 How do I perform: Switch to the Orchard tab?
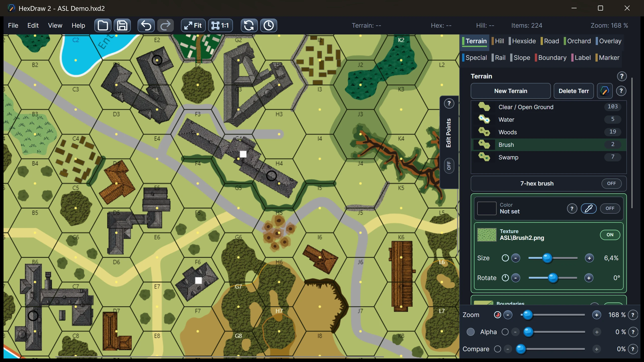point(577,41)
